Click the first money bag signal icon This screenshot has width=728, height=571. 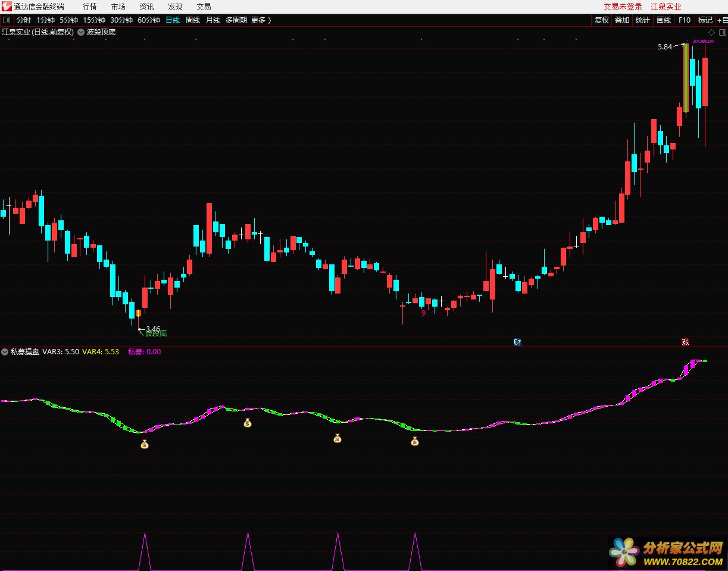pyautogui.click(x=145, y=444)
